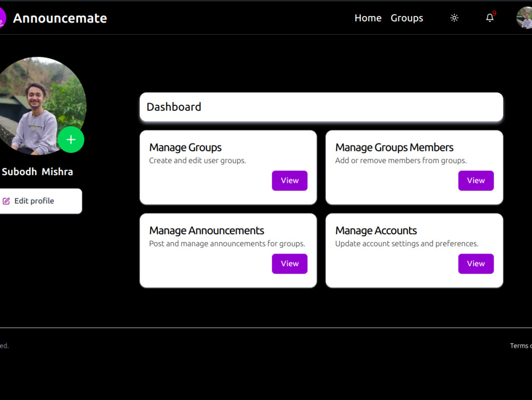Click the pencil icon beside Edit profile
This screenshot has width=532, height=400.
(x=6, y=201)
